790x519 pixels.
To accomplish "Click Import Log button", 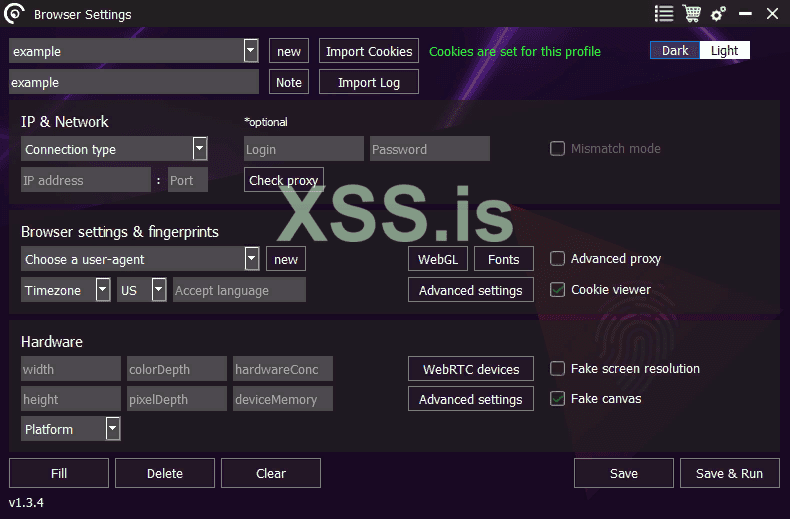I will (369, 82).
